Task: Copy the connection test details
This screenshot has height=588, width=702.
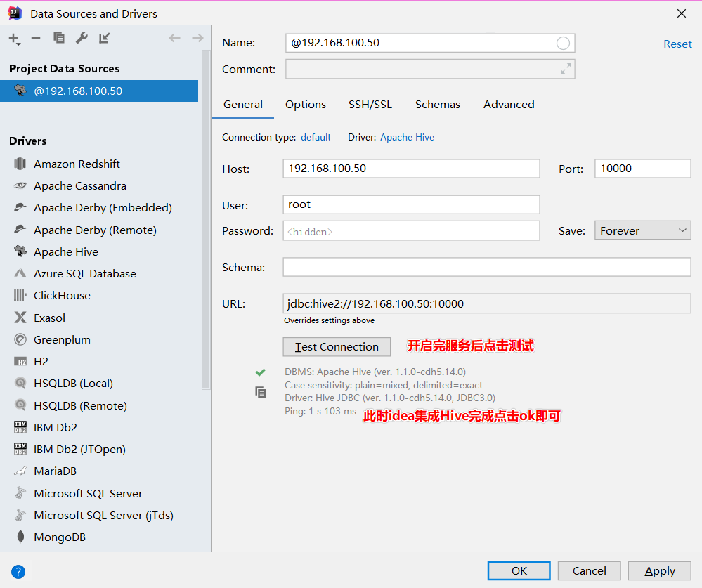Action: pos(261,392)
